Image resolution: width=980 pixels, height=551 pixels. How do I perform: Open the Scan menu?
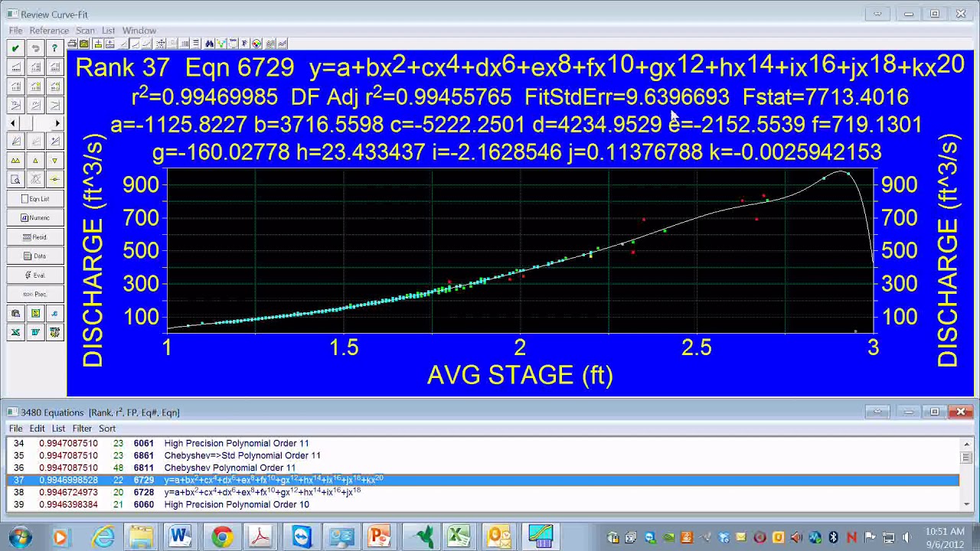pos(85,31)
